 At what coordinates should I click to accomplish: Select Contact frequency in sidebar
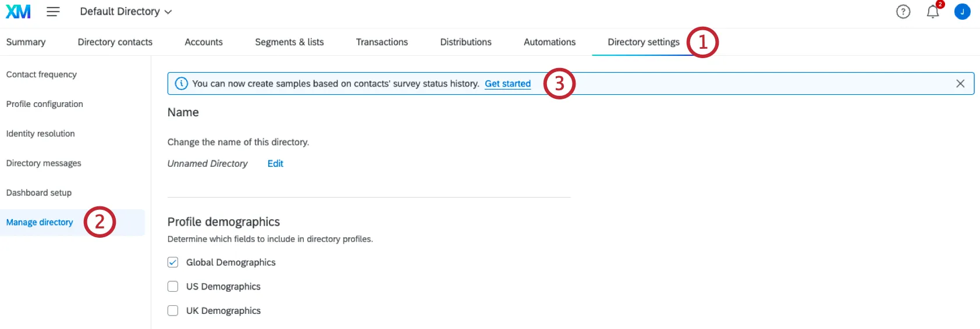pos(41,74)
